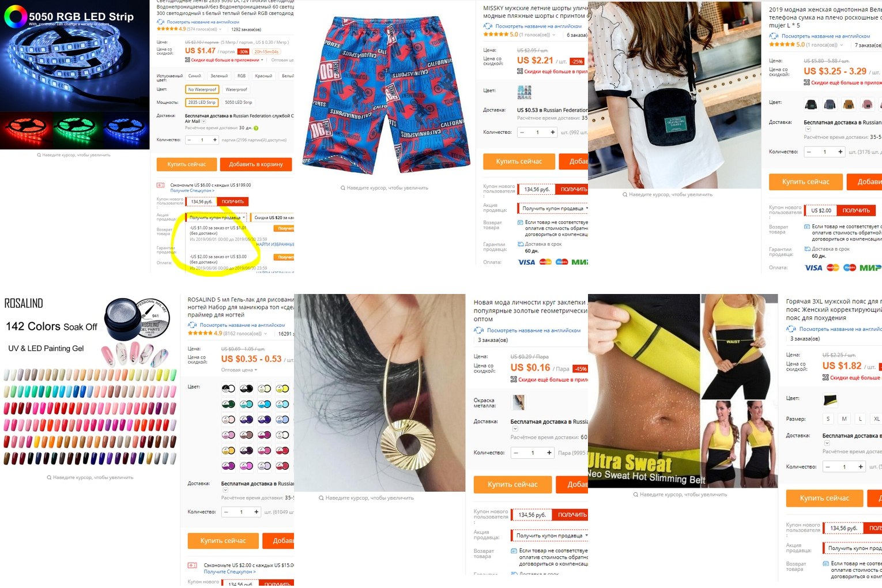The image size is (882, 588).
Task: Increase quantity with plus in LED strip listing
Action: coord(215,140)
